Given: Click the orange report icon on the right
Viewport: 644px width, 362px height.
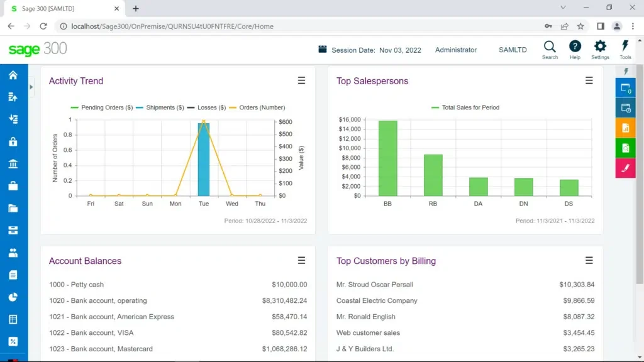Looking at the screenshot, I should 625,128.
